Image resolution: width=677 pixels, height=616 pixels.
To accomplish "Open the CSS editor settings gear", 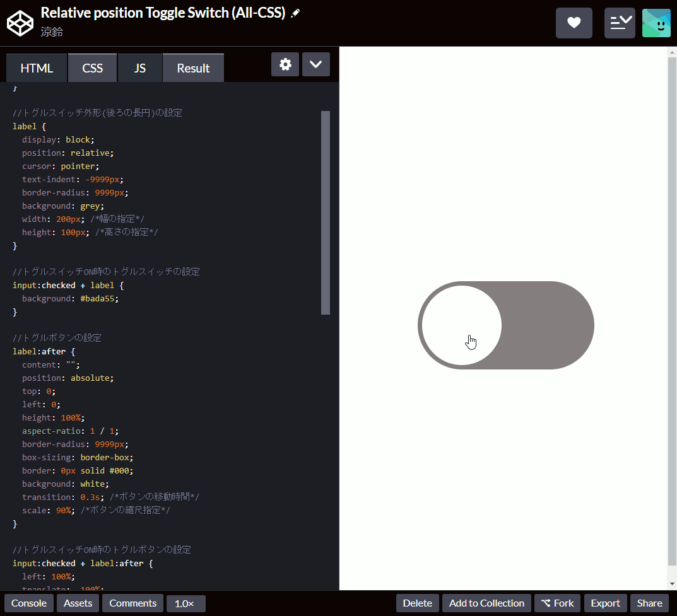I will (285, 64).
